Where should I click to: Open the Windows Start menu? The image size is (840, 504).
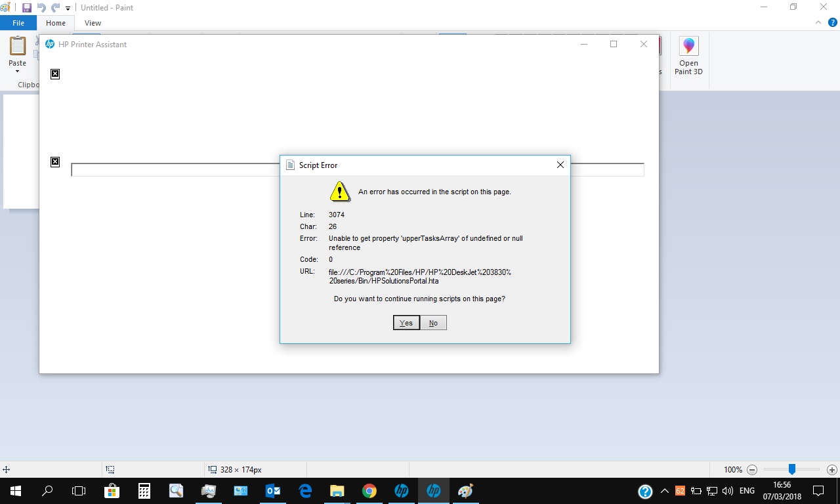(16, 491)
